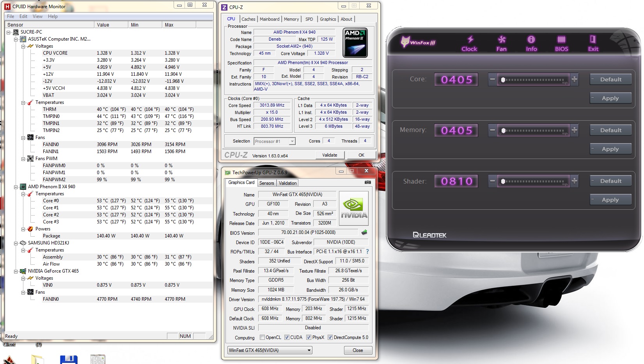This screenshot has width=644, height=364.
Task: Toggle the PhysX checkbox in GPU-Z
Action: [309, 337]
